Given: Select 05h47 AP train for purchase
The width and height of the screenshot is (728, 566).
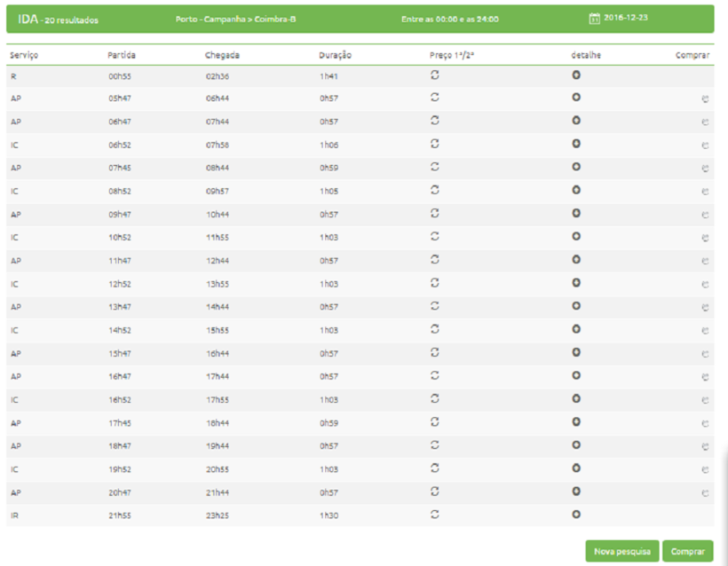Looking at the screenshot, I should (705, 99).
